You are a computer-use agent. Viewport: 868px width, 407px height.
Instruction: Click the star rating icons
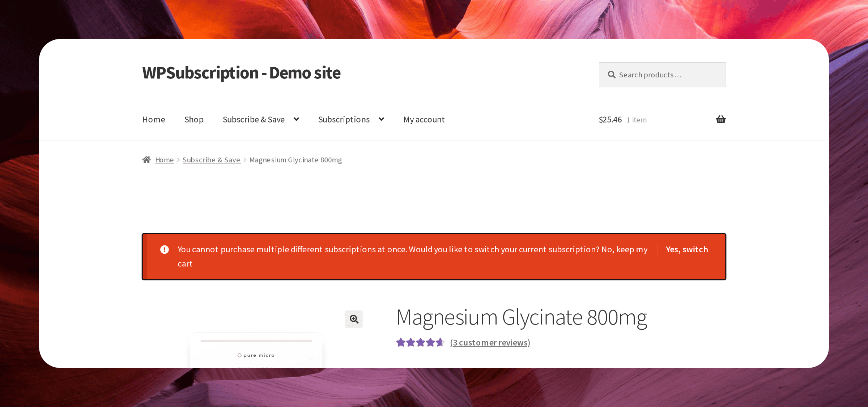coord(420,342)
